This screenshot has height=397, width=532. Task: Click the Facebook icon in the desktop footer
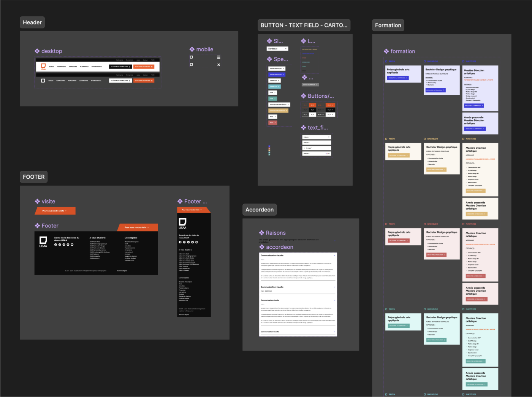pos(55,245)
